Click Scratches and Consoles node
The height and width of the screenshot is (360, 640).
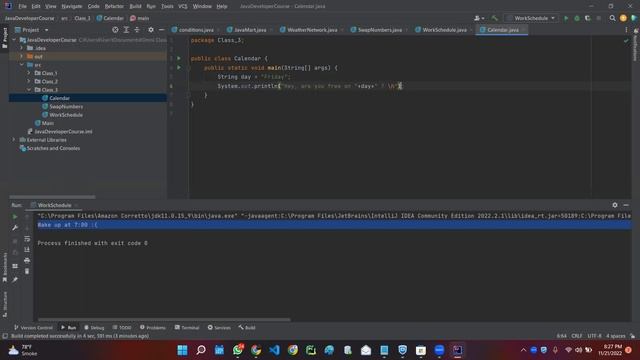(x=53, y=148)
